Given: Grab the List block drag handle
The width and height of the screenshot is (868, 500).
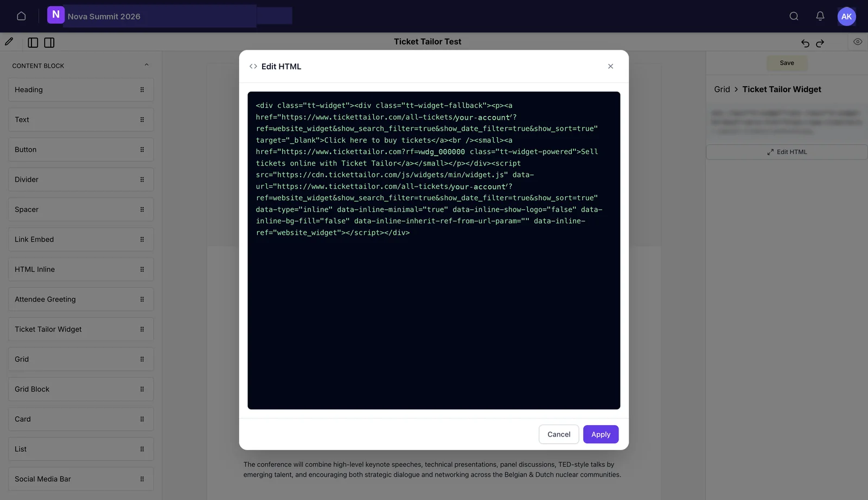Looking at the screenshot, I should click(x=142, y=449).
